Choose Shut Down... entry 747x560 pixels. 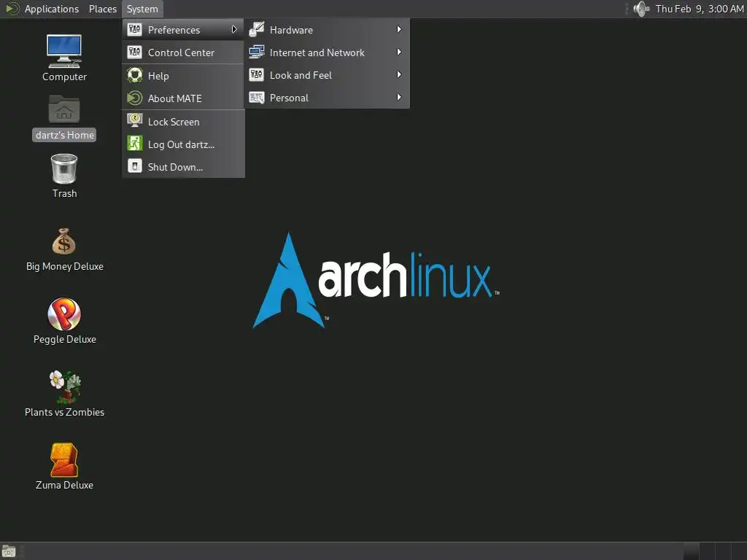tap(183, 167)
